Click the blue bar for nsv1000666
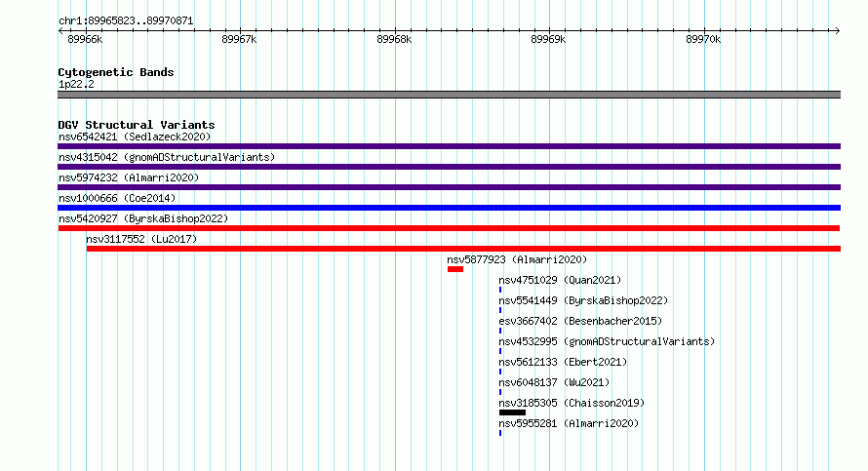Image resolution: width=868 pixels, height=471 pixels. tap(449, 208)
